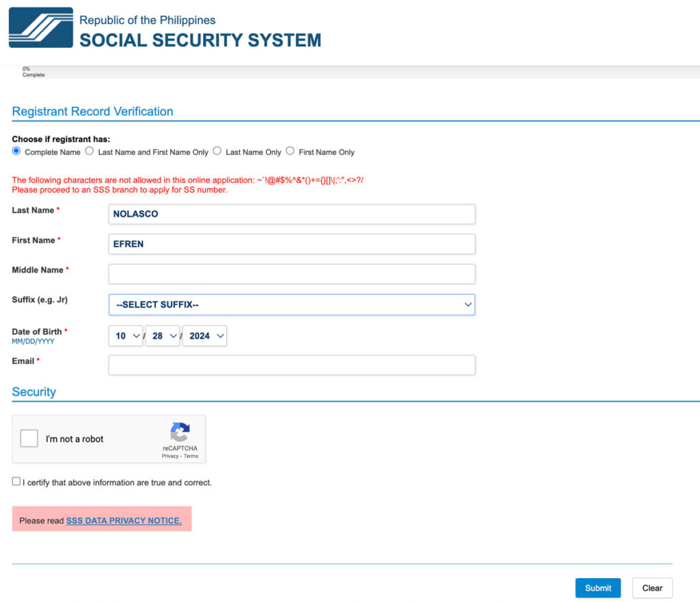The height and width of the screenshot is (602, 700).
Task: Click the SSS logo in the header
Action: tap(40, 27)
